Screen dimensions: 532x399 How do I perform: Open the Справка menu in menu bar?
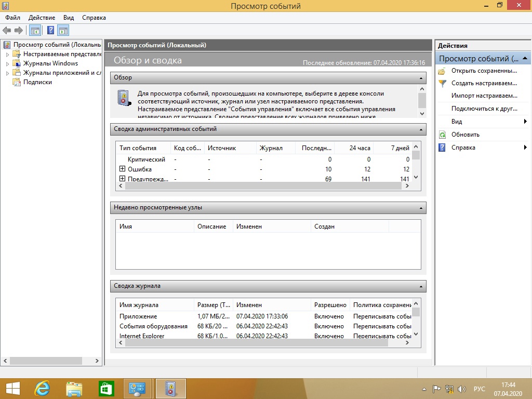(x=94, y=18)
